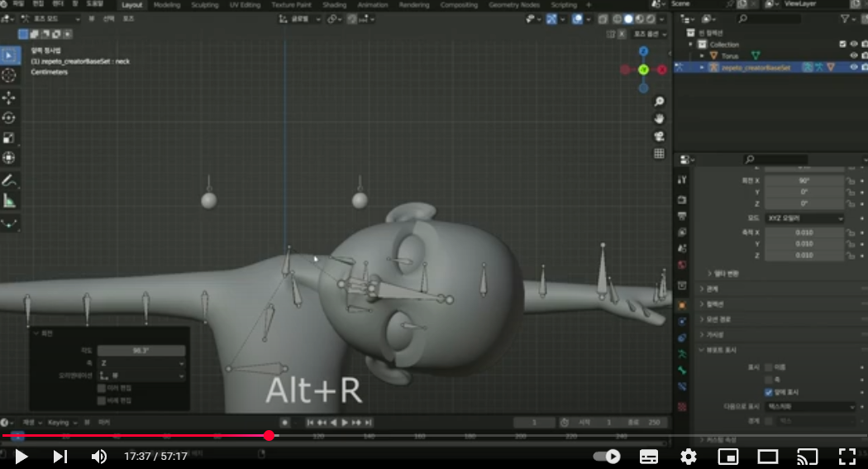This screenshot has width=868, height=469.
Task: Select the Annotate tool
Action: (x=9, y=180)
